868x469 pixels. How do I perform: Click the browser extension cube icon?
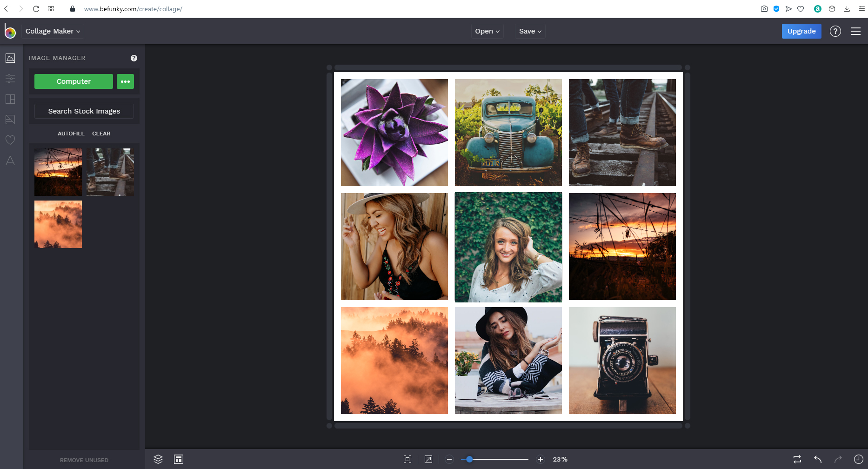[832, 9]
